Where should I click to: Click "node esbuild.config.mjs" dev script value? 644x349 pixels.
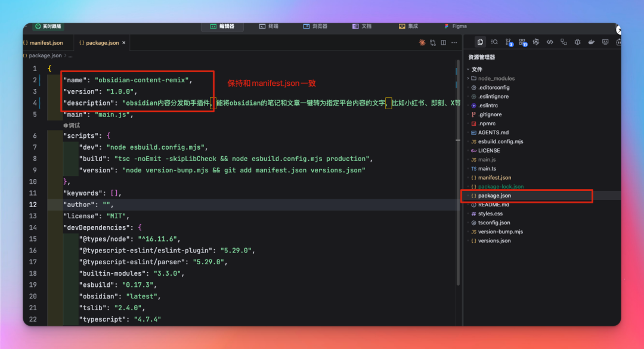tap(155, 147)
